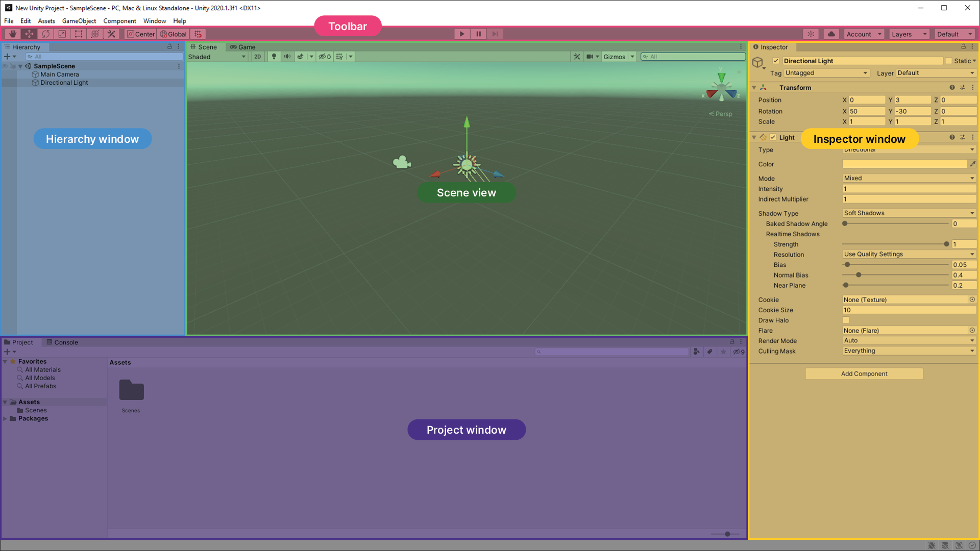Click the Add Component button
This screenshot has height=551, width=980.
pyautogui.click(x=864, y=374)
